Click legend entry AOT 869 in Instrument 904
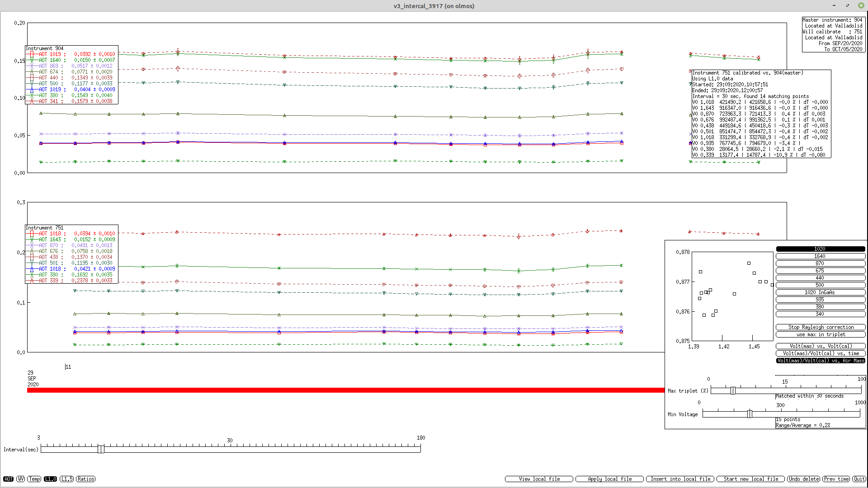The height and width of the screenshot is (488, 868). [x=71, y=66]
